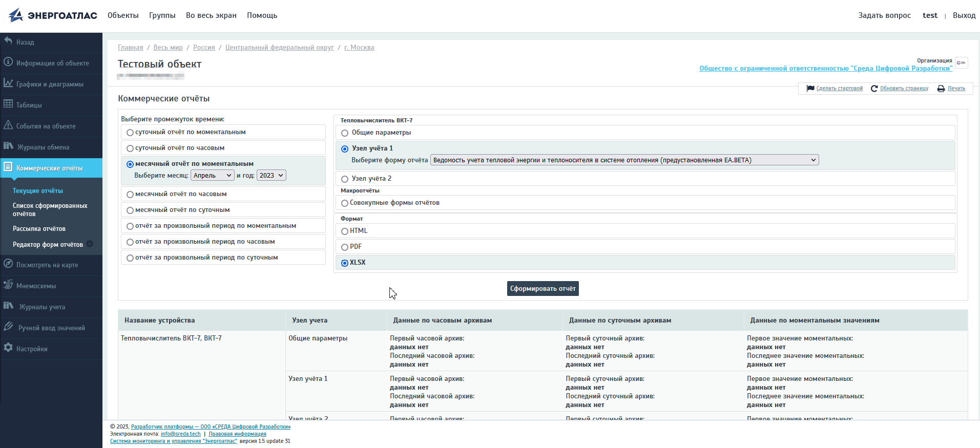
Task: Open the month dropdown showing Апрель
Action: pyautogui.click(x=213, y=176)
